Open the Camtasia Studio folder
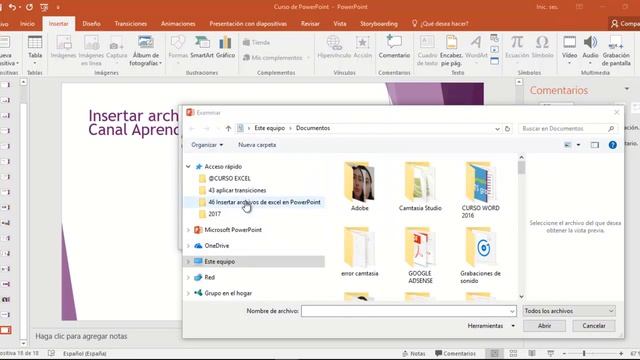Image resolution: width=640 pixels, height=360 pixels. point(420,187)
